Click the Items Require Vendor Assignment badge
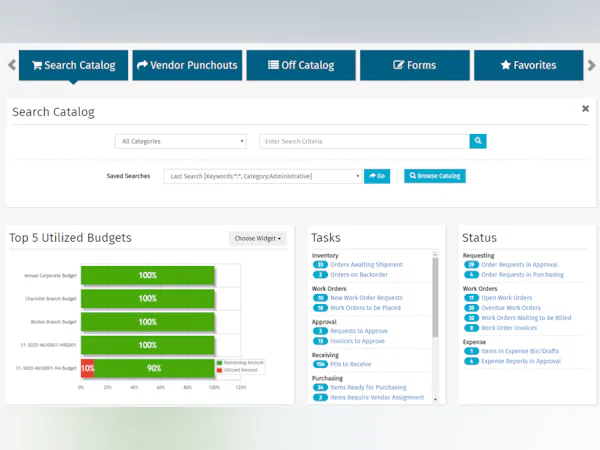The image size is (600, 450). (320, 397)
